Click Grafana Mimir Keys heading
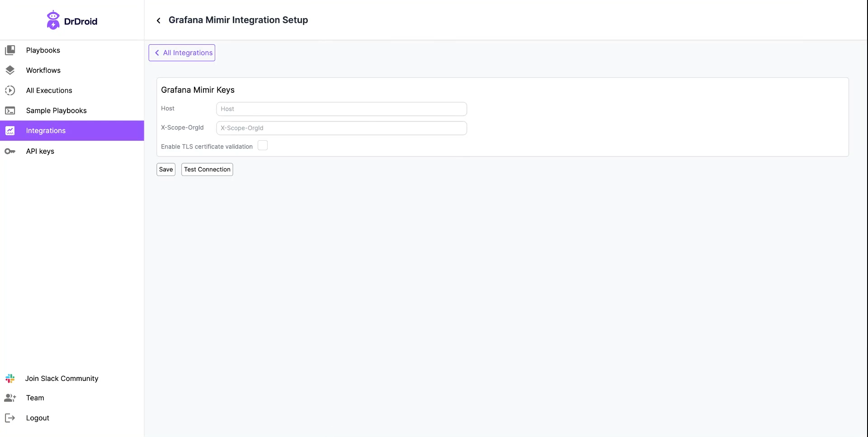Viewport: 868px width, 437px height. (x=198, y=90)
